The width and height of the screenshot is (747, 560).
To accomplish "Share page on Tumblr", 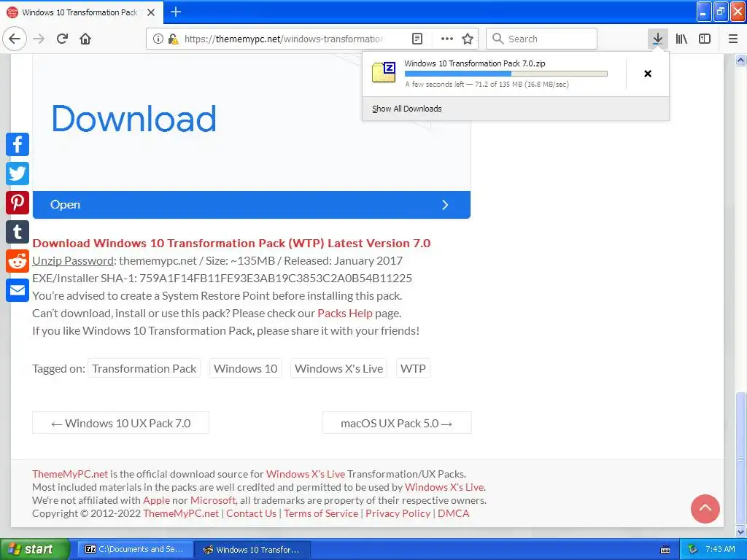I will [x=18, y=232].
